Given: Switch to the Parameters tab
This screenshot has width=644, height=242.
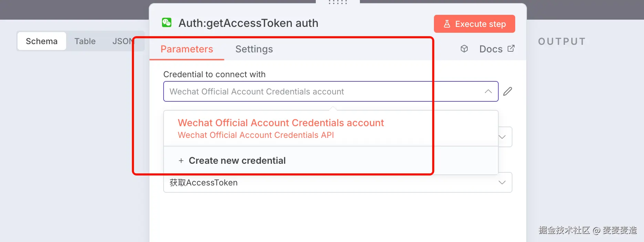Looking at the screenshot, I should click(x=187, y=49).
